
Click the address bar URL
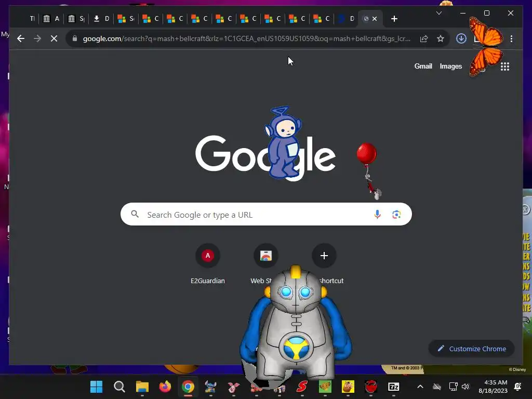pyautogui.click(x=247, y=38)
